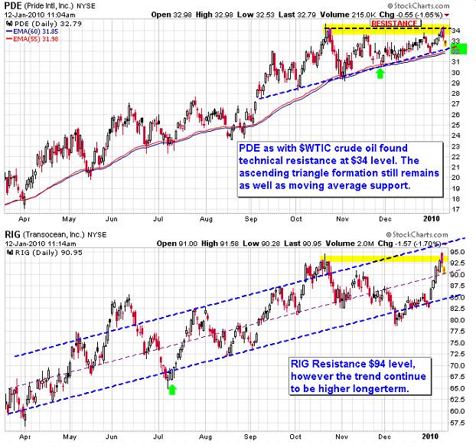
Task: Click 'Dec' on the PDE chart date axis
Action: point(385,219)
